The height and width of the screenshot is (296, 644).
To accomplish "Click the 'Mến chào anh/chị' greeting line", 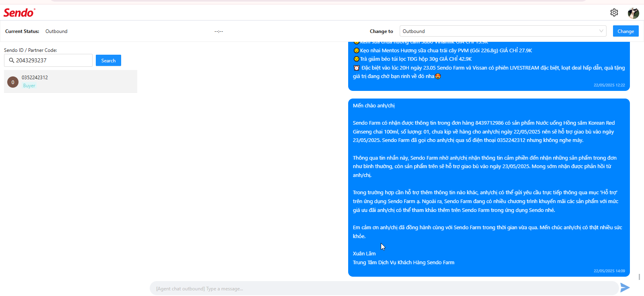I will tap(374, 105).
